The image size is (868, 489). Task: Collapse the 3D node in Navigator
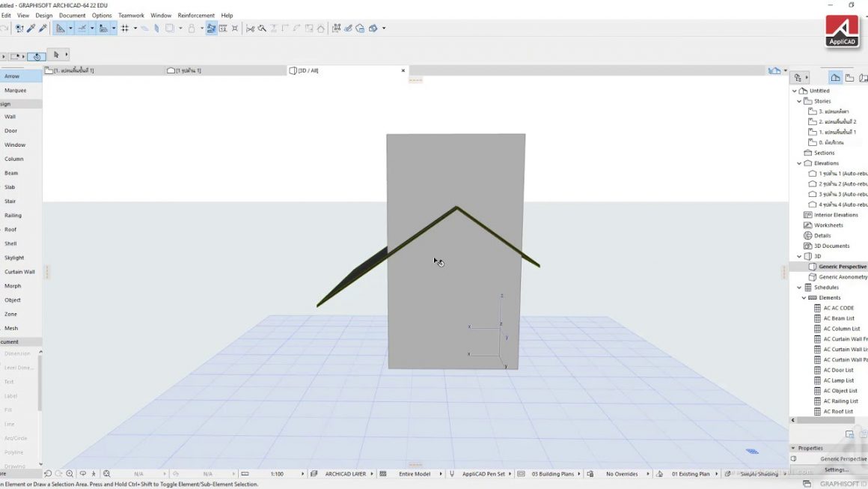[799, 256]
